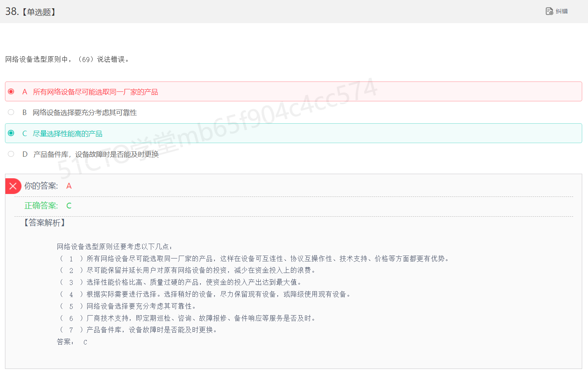Select radio button for option B
The width and height of the screenshot is (588, 371).
(x=11, y=112)
